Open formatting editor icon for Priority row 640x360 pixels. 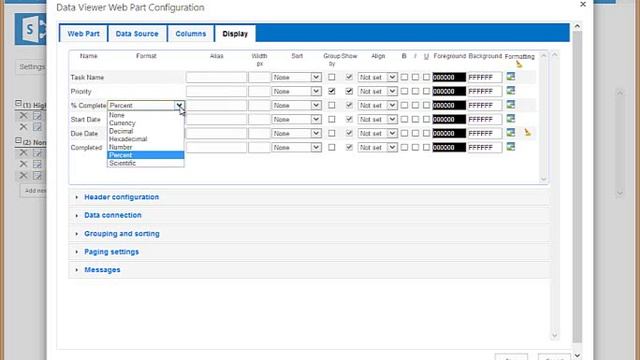[x=510, y=91]
